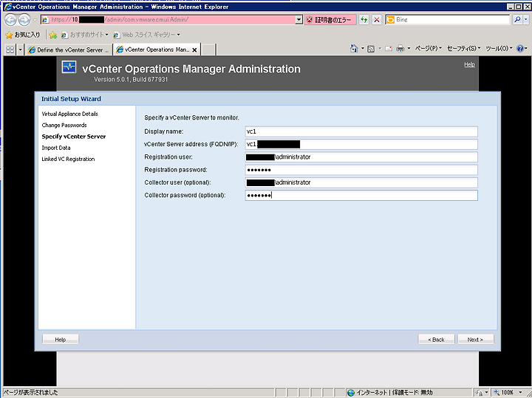Open the Web スライス ギャラリー link
This screenshot has width=532, height=398.
[146, 35]
